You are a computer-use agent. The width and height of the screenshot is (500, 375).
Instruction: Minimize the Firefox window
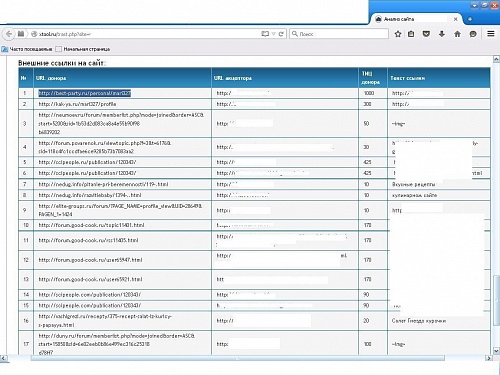[x=475, y=5]
